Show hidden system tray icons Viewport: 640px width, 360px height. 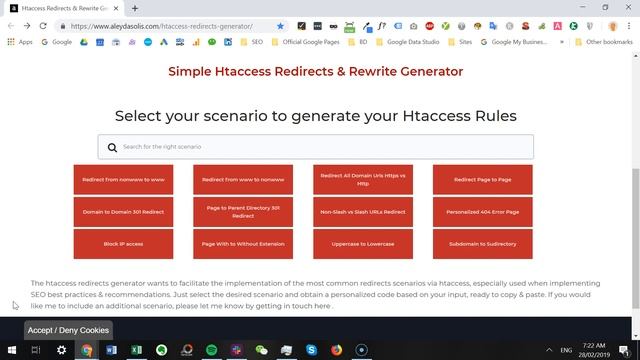pos(549,350)
